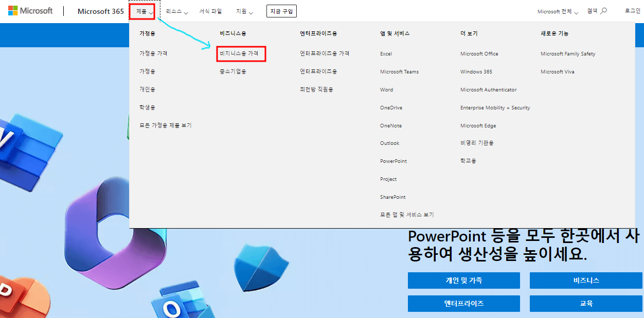Open 가정용 가격 link
The image size is (644, 318).
[153, 53]
